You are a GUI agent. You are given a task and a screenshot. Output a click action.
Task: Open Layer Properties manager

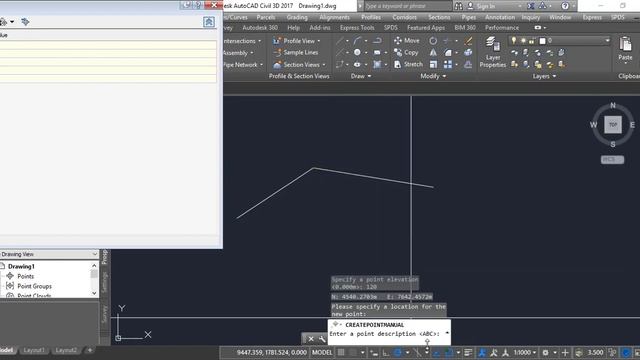click(x=493, y=52)
